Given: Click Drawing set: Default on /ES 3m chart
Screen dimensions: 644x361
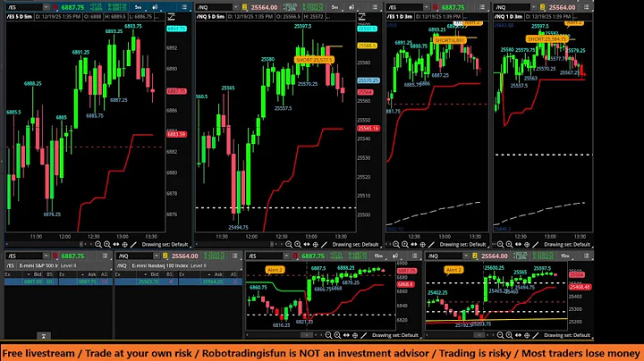Looking at the screenshot, I should click(x=463, y=244).
